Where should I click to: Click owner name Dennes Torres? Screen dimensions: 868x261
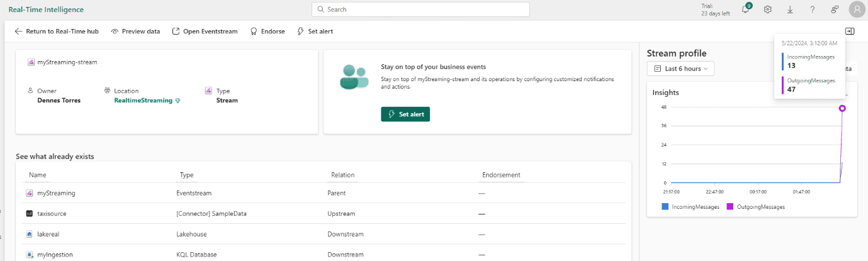(59, 100)
